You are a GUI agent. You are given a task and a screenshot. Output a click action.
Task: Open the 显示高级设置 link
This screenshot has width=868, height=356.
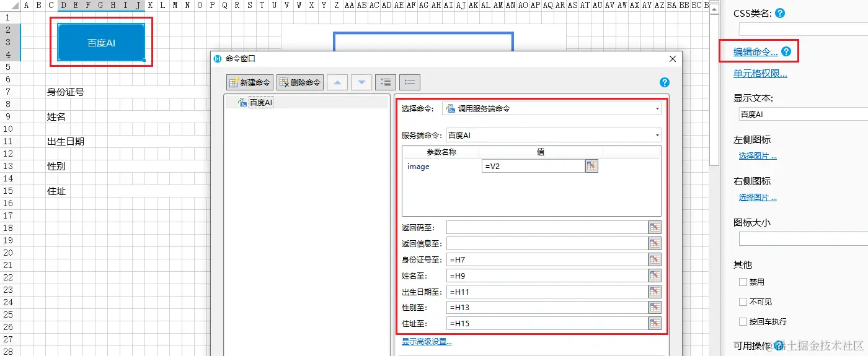[x=427, y=342]
